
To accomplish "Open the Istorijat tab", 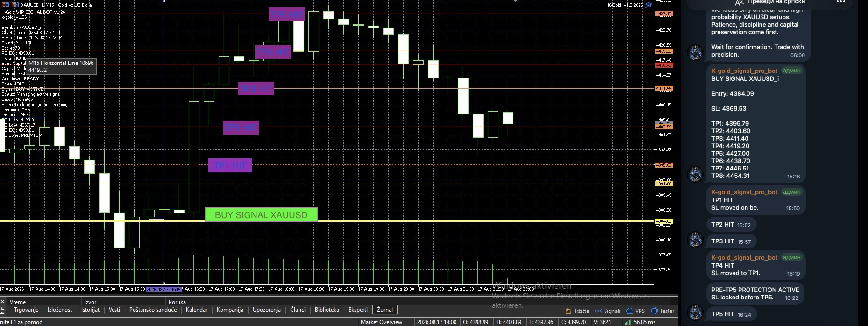I will coord(90,310).
